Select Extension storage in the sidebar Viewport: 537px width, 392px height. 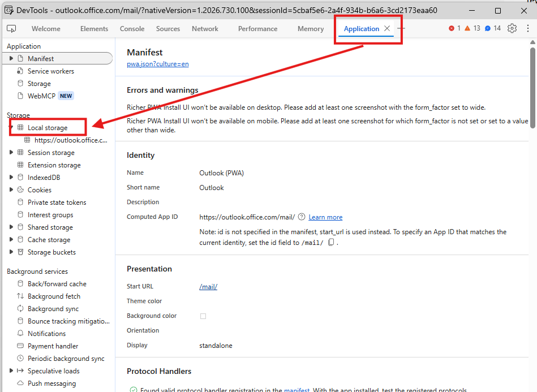54,165
